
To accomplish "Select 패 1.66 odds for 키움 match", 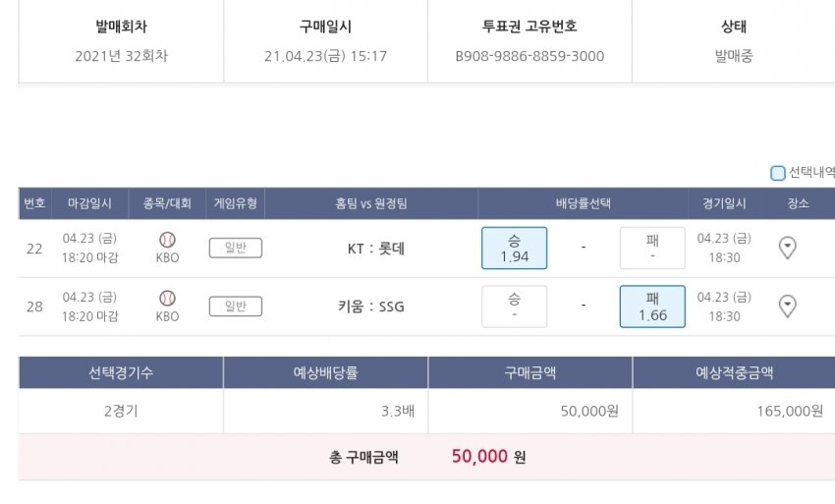I will click(x=652, y=307).
